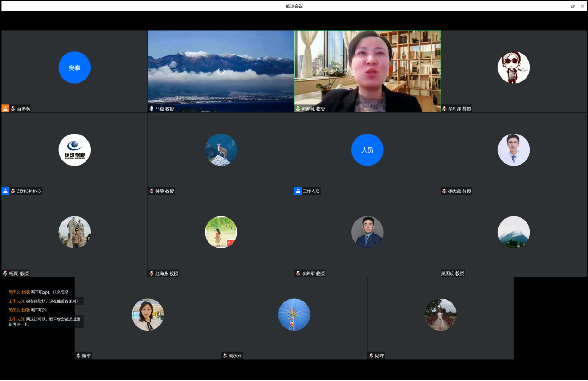Click the blue user icon beside 工作人员
The height and width of the screenshot is (381, 588).
(298, 191)
